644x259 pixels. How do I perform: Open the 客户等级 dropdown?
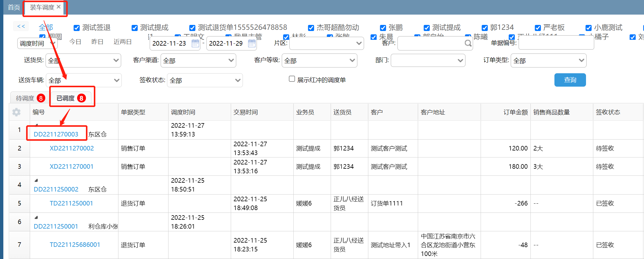tap(319, 60)
